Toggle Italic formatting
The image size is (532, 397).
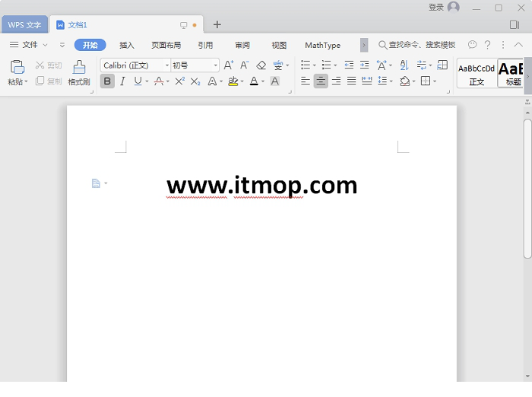pos(122,81)
